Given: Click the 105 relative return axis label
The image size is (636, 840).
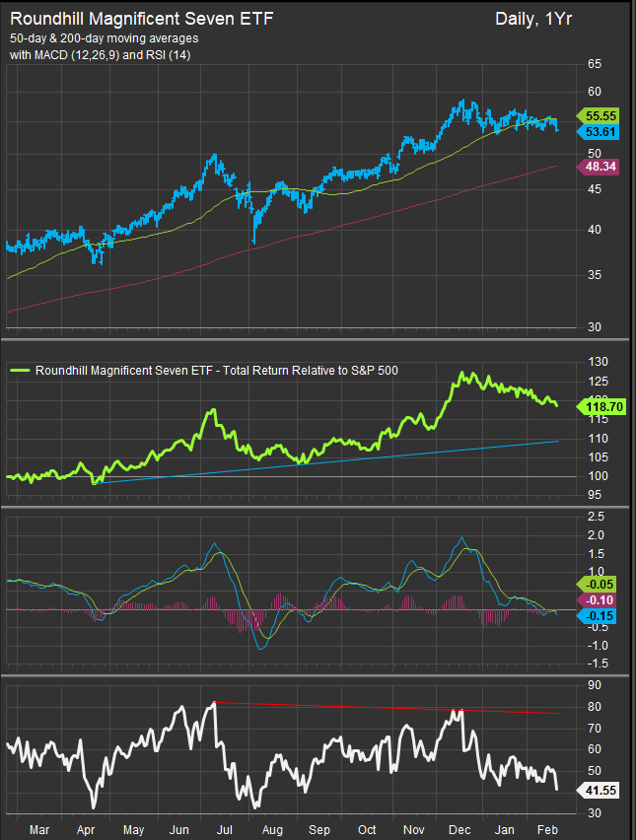Looking at the screenshot, I should [598, 456].
